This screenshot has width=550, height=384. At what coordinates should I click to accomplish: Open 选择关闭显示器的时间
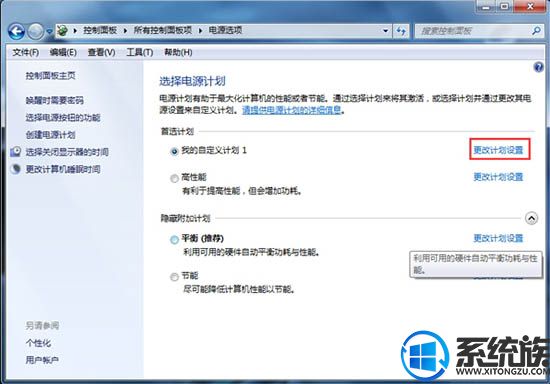point(67,152)
